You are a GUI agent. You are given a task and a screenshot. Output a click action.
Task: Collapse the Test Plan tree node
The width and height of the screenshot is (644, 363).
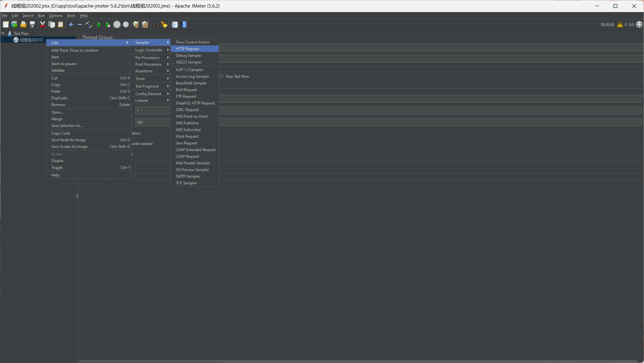click(x=3, y=33)
